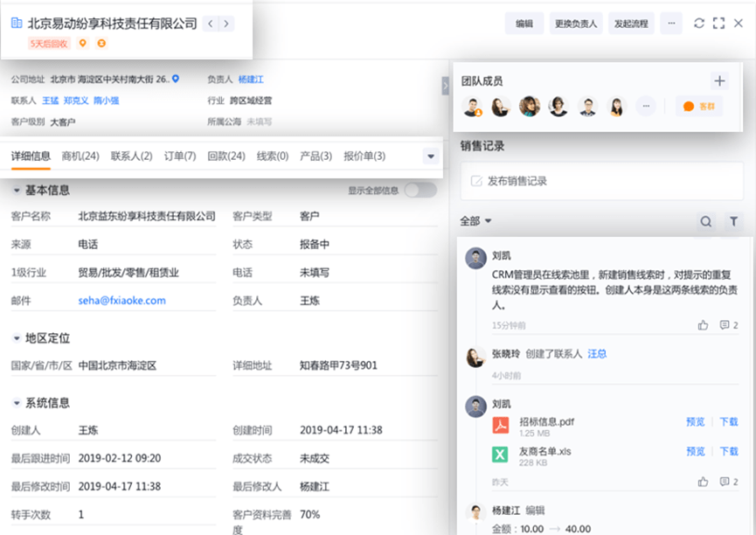Go to next customer record arrow
The height and width of the screenshot is (535, 756).
[226, 24]
